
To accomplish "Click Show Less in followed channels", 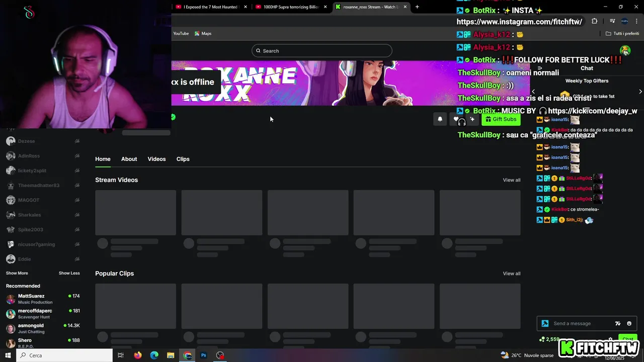I will coord(69,273).
